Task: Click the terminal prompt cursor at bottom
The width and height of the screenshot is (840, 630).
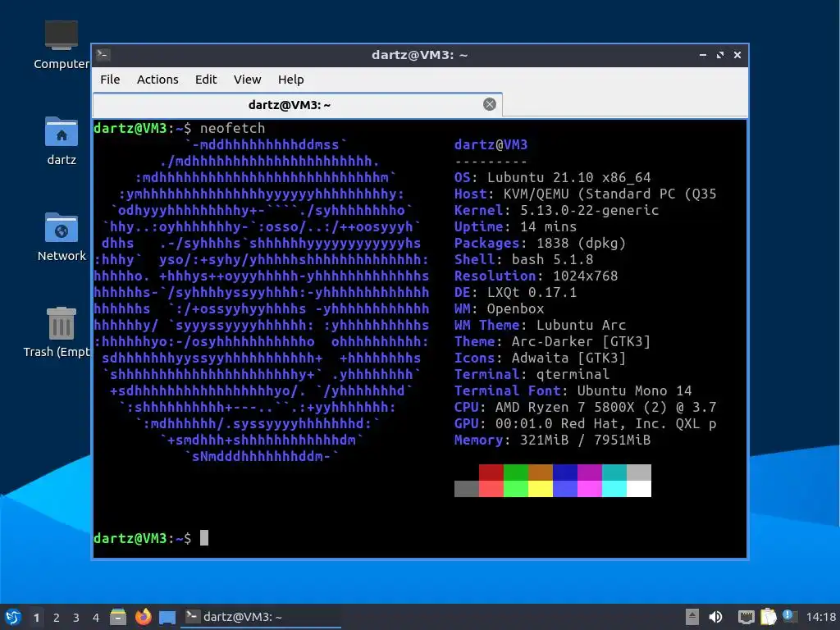Action: click(204, 538)
